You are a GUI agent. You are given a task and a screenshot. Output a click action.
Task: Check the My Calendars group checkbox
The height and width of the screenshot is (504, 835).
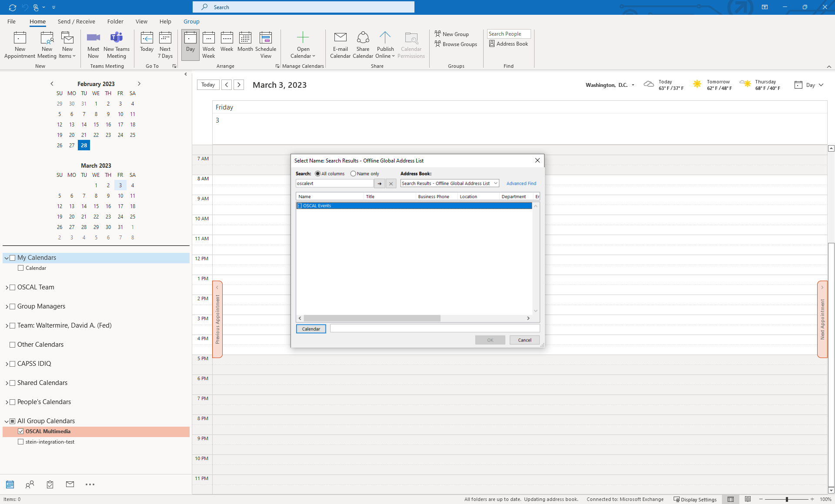[x=13, y=258]
